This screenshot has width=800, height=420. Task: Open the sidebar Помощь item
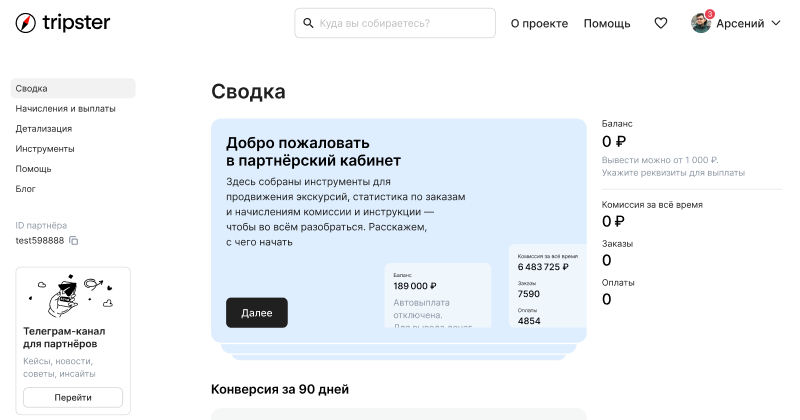point(33,169)
